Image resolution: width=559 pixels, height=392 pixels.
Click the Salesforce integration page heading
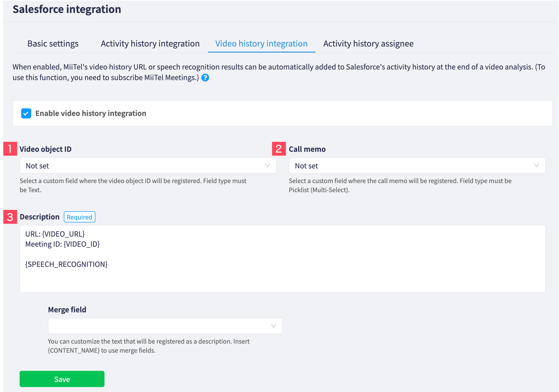[67, 9]
